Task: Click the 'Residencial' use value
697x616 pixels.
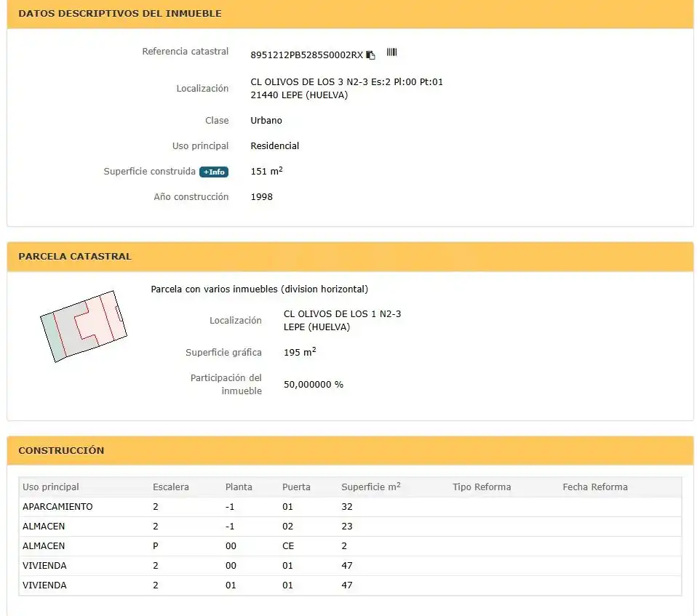Action: (275, 145)
